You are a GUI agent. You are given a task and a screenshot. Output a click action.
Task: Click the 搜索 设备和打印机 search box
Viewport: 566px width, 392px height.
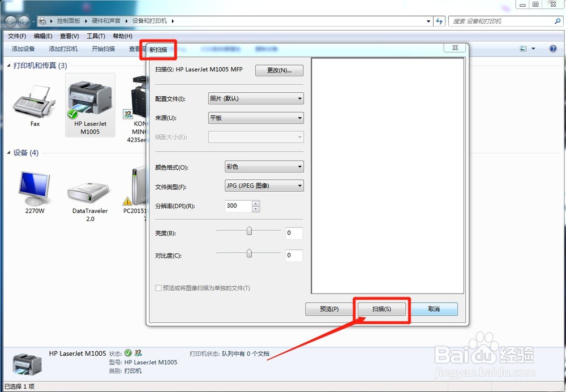click(x=505, y=21)
